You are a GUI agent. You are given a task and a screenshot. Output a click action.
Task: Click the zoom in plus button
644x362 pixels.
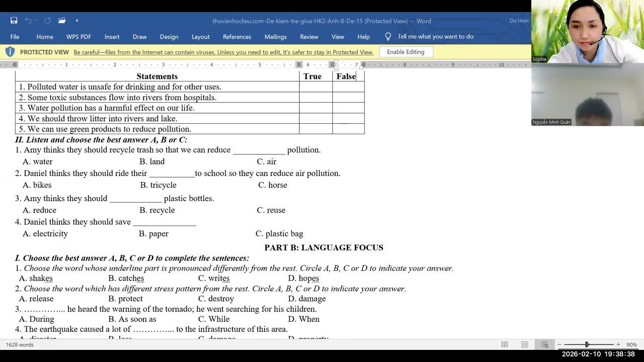[x=618, y=345]
